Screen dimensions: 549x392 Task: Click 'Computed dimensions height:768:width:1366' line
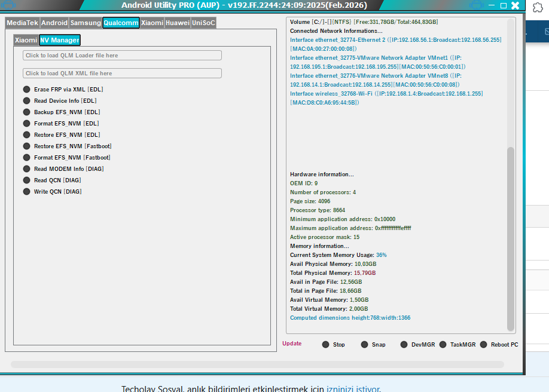tap(350, 318)
